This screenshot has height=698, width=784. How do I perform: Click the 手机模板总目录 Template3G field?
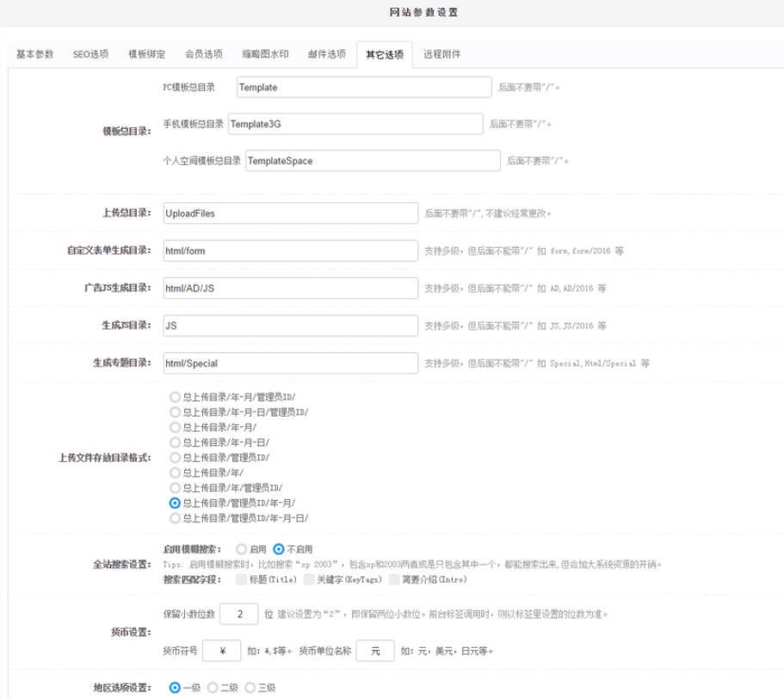point(355,124)
